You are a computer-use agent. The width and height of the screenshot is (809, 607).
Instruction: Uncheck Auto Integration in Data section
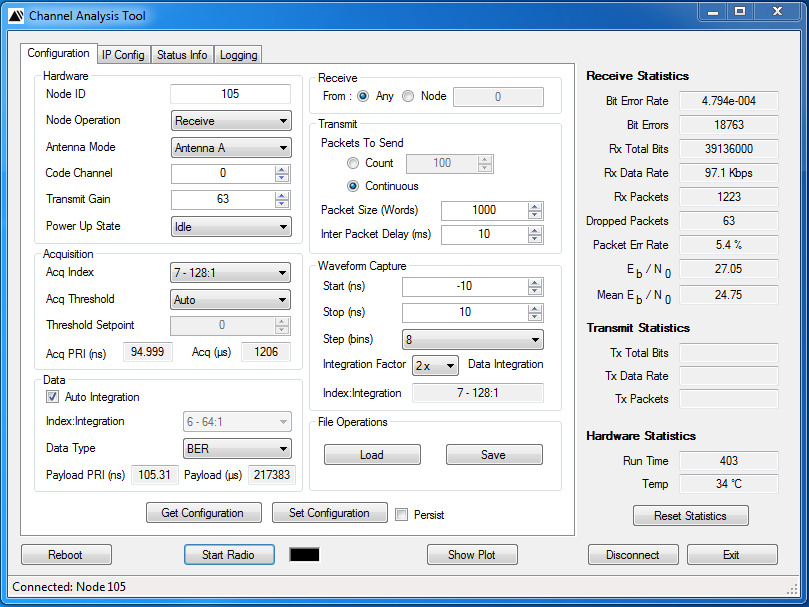[x=54, y=397]
